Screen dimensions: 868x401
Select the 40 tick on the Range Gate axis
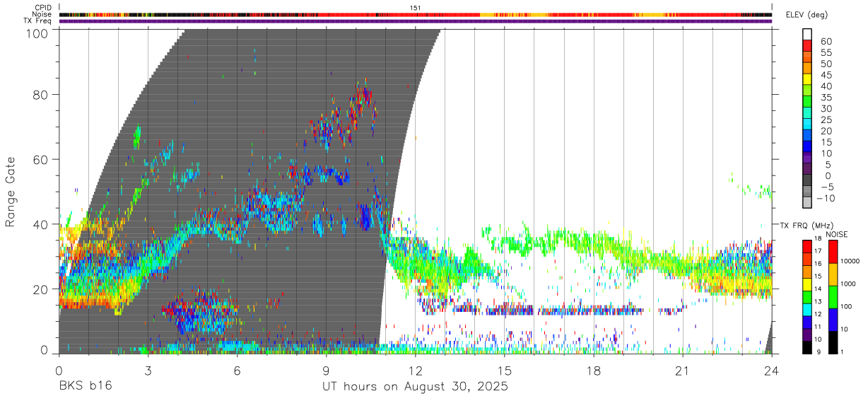click(42, 224)
